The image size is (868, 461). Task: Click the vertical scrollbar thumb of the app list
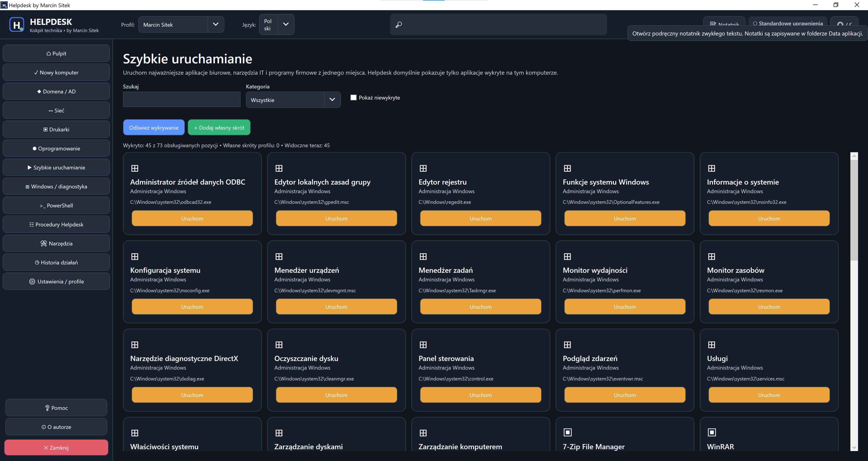854,210
